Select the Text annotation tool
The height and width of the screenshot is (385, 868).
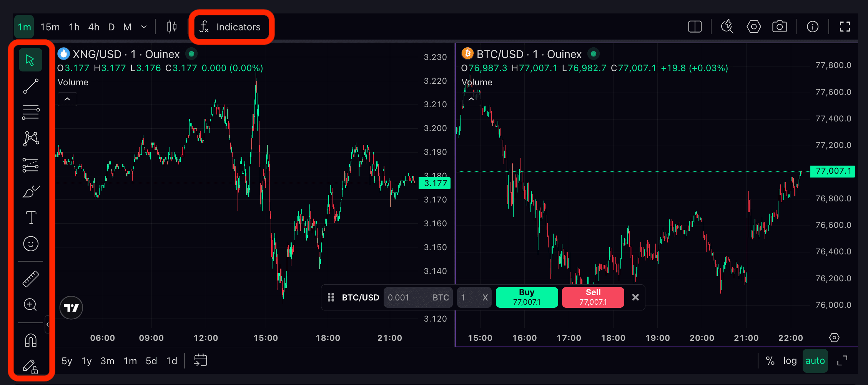point(30,217)
